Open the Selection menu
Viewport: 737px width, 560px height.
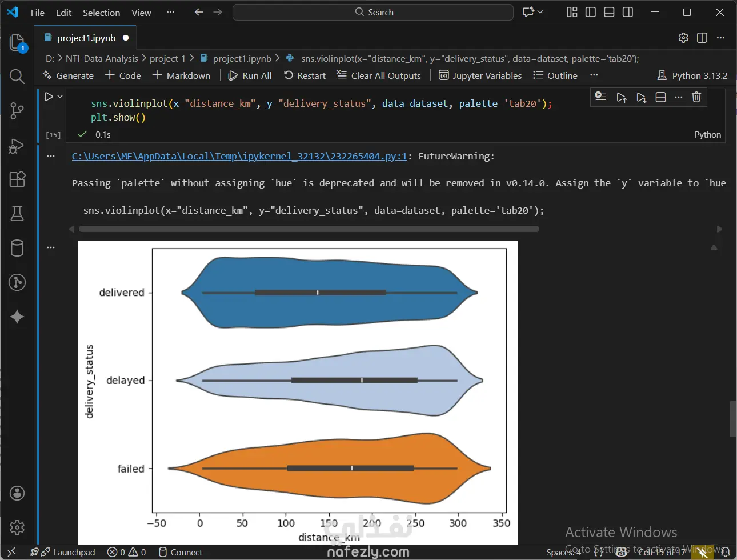pyautogui.click(x=101, y=13)
